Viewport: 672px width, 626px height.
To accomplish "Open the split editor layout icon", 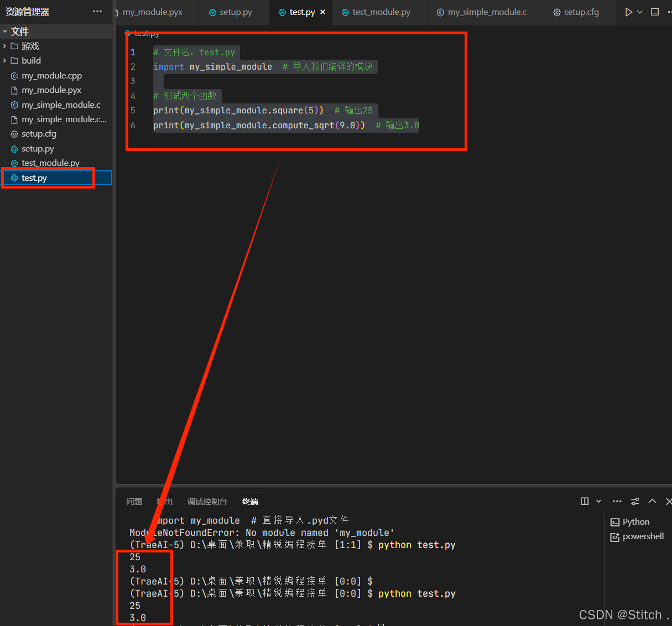I will [655, 12].
